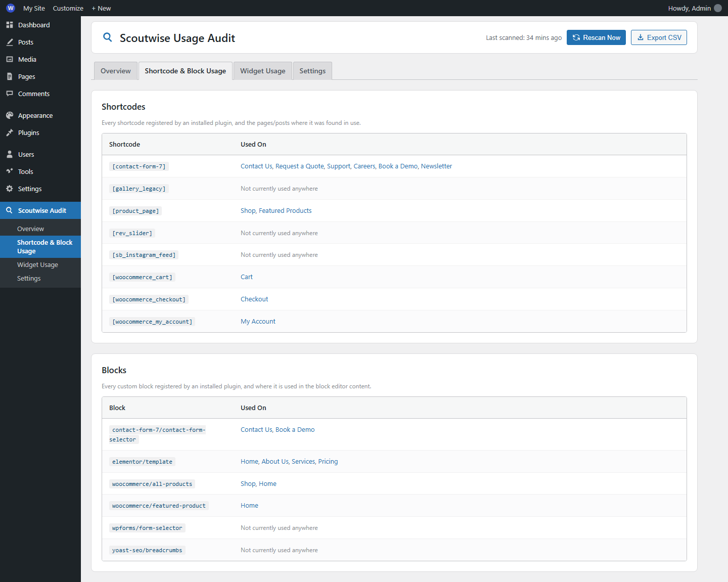
Task: Click Customize in the admin bar
Action: click(68, 8)
